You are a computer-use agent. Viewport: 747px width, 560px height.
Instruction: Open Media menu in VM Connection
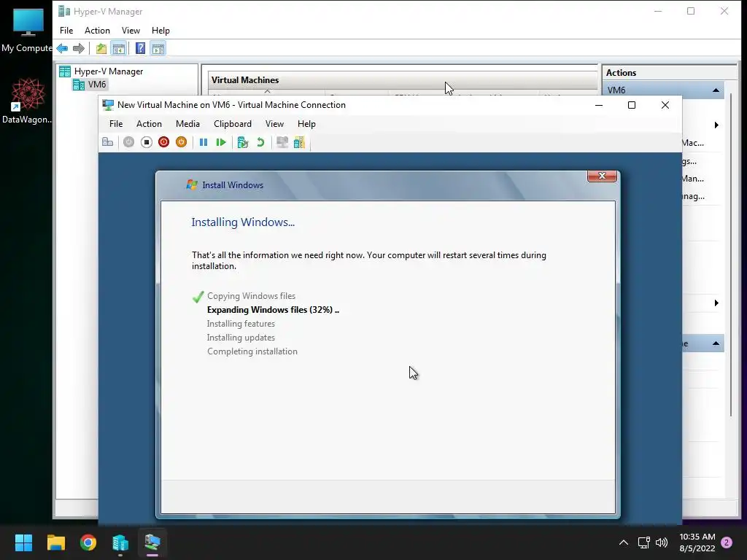click(x=187, y=124)
